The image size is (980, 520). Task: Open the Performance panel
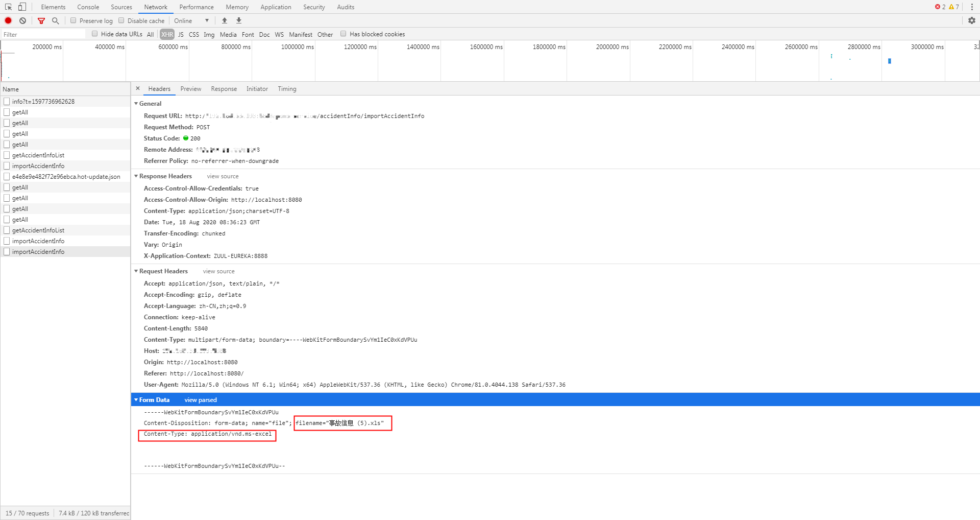click(x=197, y=7)
